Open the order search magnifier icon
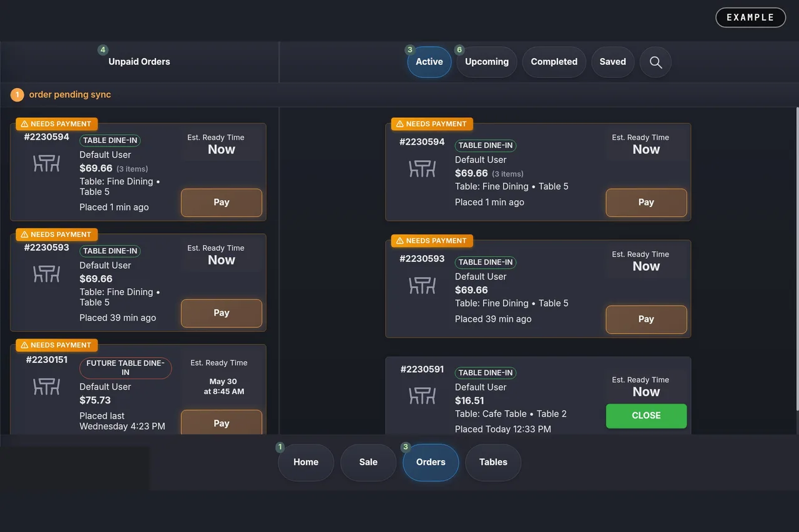The width and height of the screenshot is (799, 532). point(655,62)
